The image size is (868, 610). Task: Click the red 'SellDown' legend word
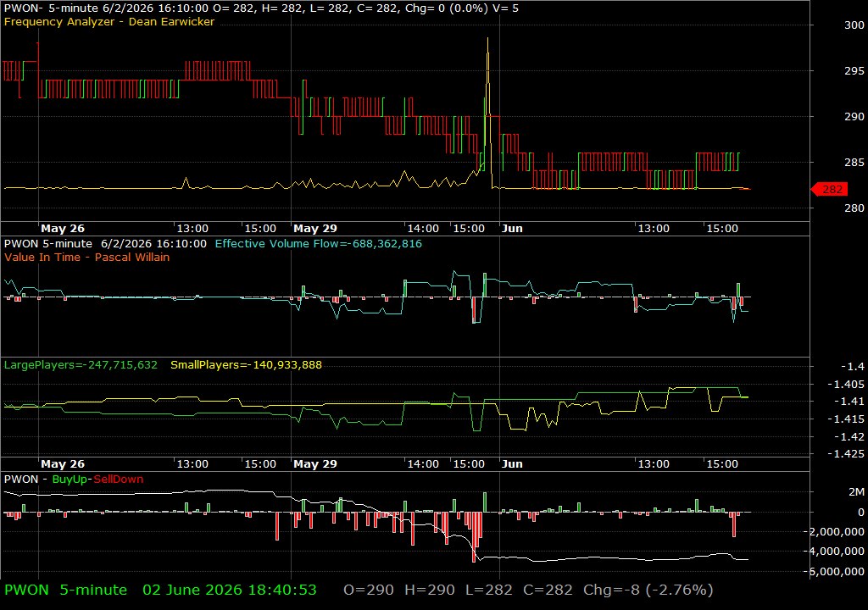click(118, 480)
